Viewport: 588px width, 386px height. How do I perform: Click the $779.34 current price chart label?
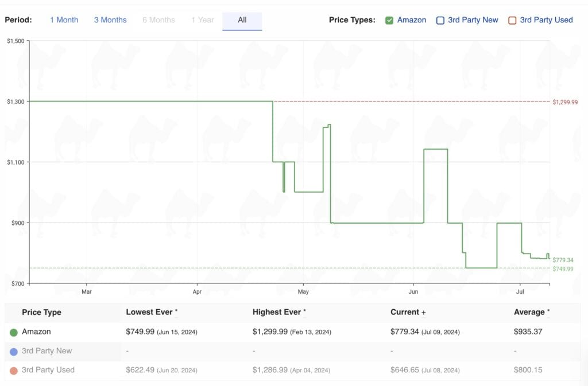[x=563, y=260]
